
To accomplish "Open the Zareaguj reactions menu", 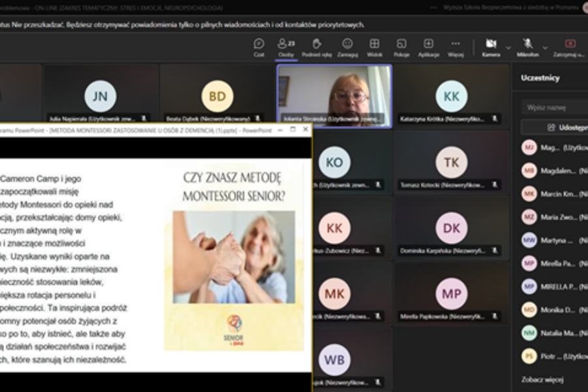I will (x=348, y=48).
